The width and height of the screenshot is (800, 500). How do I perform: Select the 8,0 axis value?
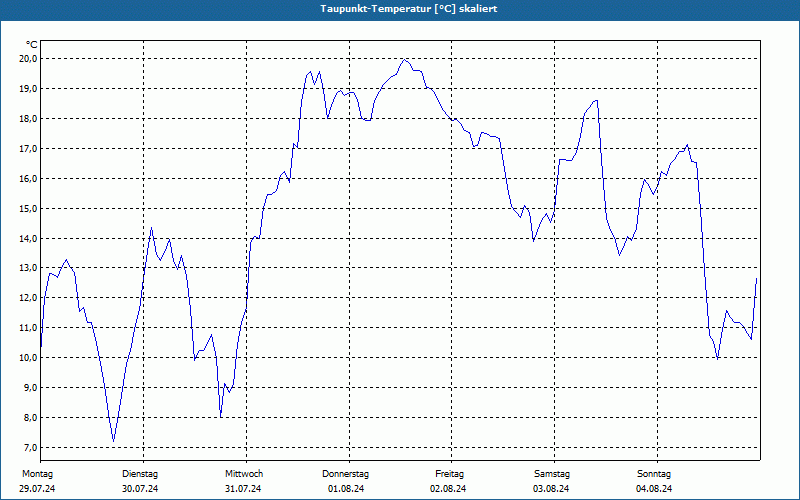(x=31, y=418)
